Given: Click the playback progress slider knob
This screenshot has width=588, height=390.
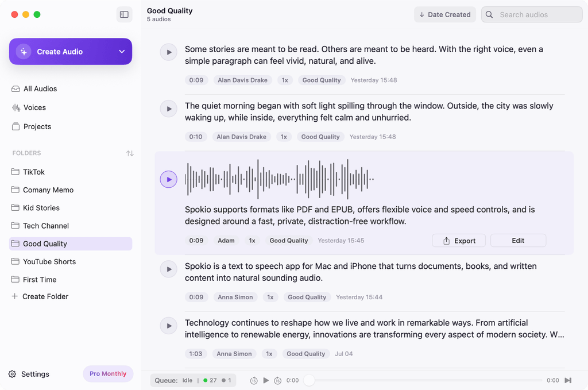Looking at the screenshot, I should [x=309, y=380].
